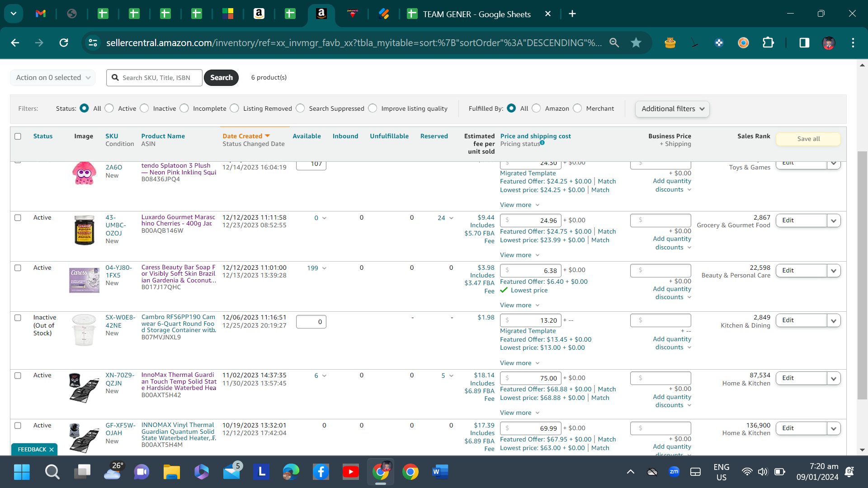This screenshot has width=868, height=488.
Task: Open Microsoft Edge from taskbar
Action: (291, 472)
